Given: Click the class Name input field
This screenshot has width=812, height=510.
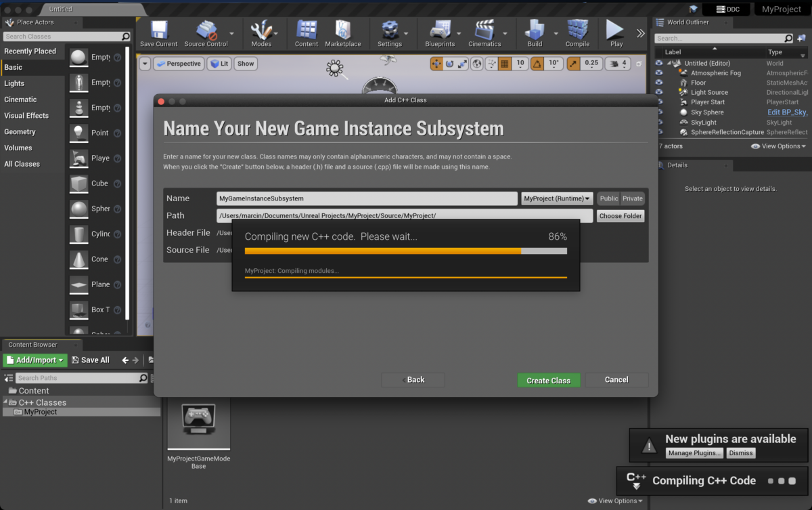Looking at the screenshot, I should tap(367, 198).
